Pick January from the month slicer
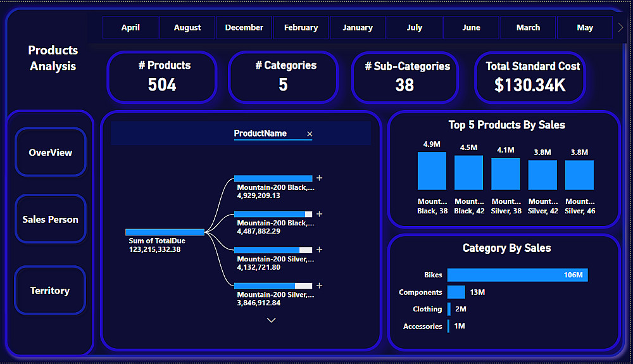The image size is (633, 364). [x=358, y=27]
